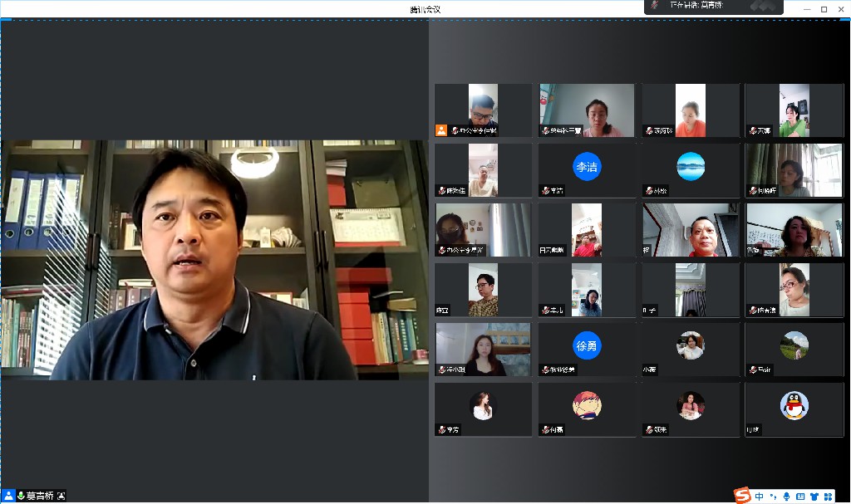
Task: Select the cartoon character avatar tile in bottom row
Action: click(587, 406)
